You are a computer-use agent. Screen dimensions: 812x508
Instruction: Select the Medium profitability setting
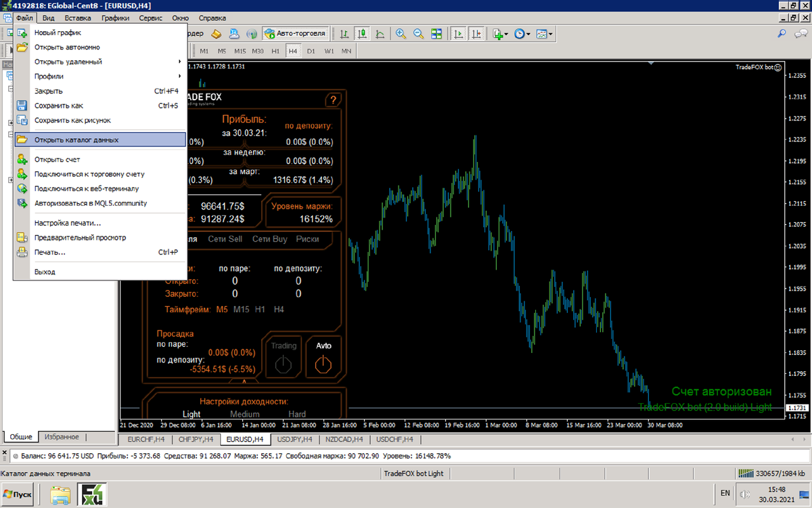(244, 414)
